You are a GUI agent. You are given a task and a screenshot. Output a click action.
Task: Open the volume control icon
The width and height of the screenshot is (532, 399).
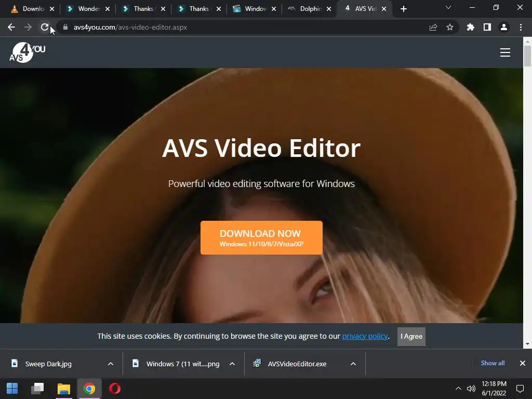coord(471,389)
